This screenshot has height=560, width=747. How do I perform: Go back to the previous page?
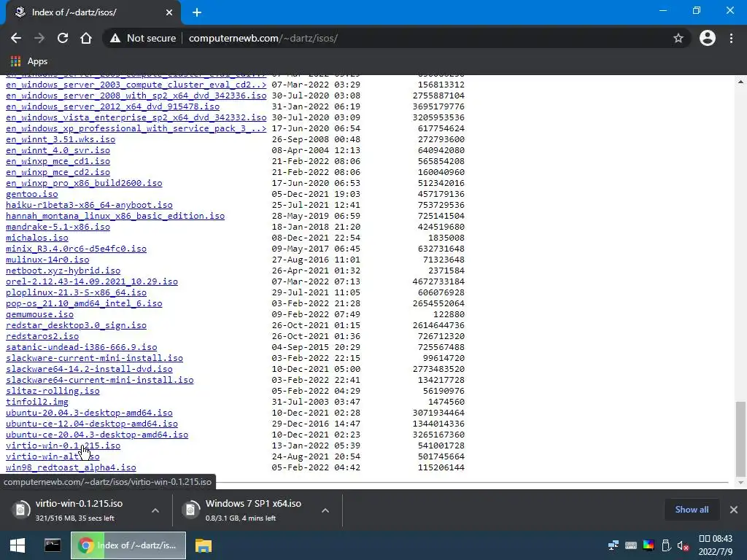click(16, 38)
